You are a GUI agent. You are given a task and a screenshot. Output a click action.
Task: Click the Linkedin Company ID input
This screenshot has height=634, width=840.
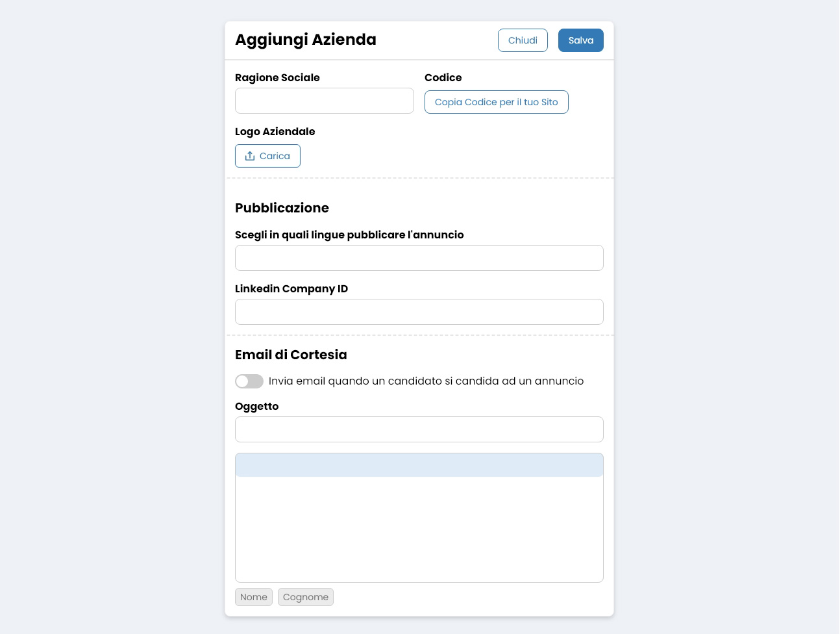pos(419,312)
